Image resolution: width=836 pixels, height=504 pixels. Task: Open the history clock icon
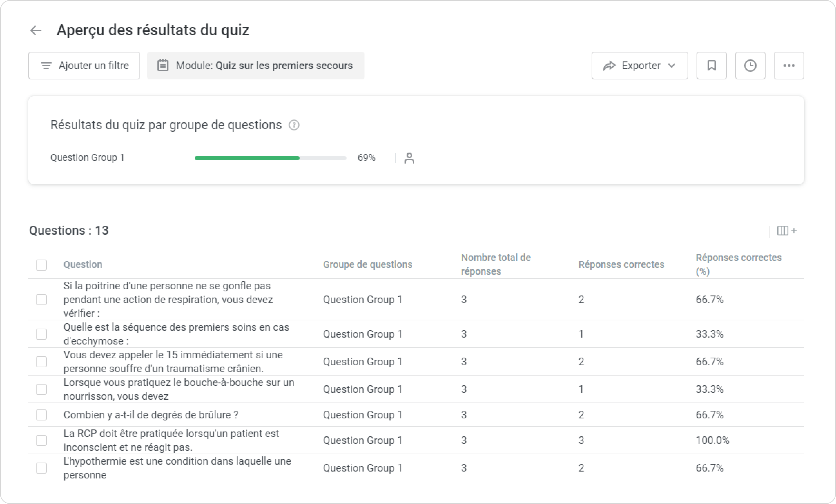click(750, 66)
